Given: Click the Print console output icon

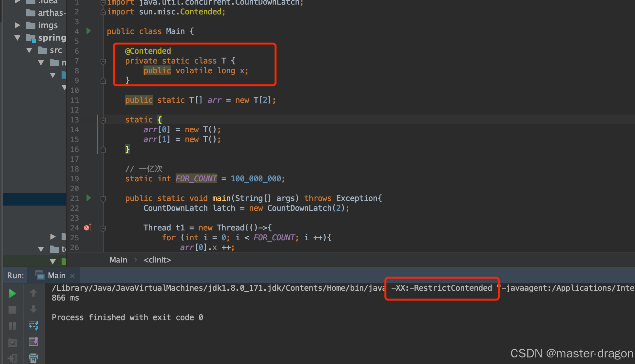Looking at the screenshot, I should click(x=33, y=358).
